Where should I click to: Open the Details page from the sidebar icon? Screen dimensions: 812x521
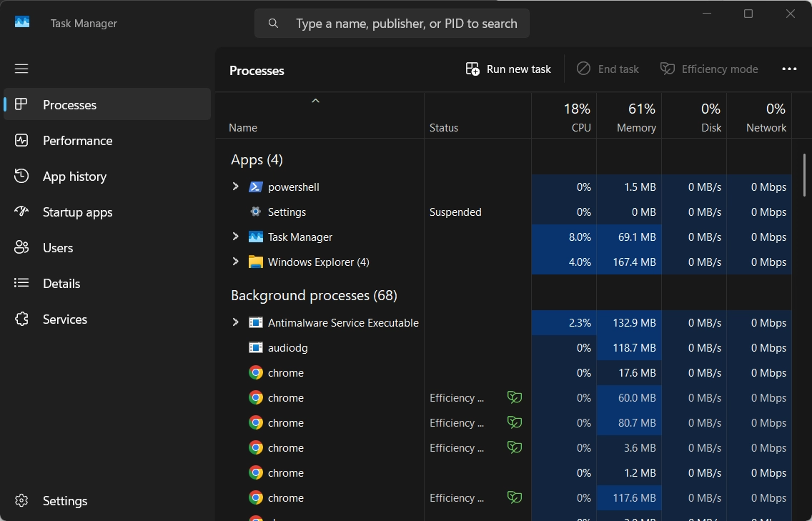(21, 283)
